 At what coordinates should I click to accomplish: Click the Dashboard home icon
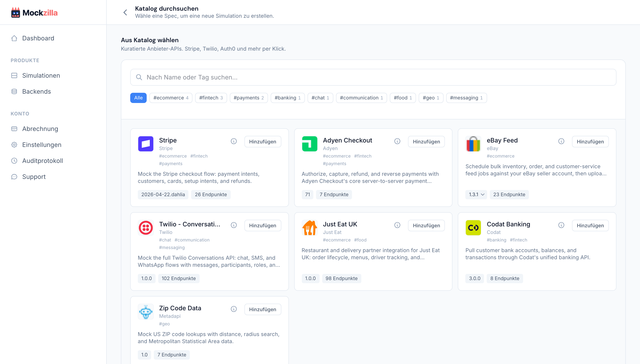pyautogui.click(x=14, y=38)
